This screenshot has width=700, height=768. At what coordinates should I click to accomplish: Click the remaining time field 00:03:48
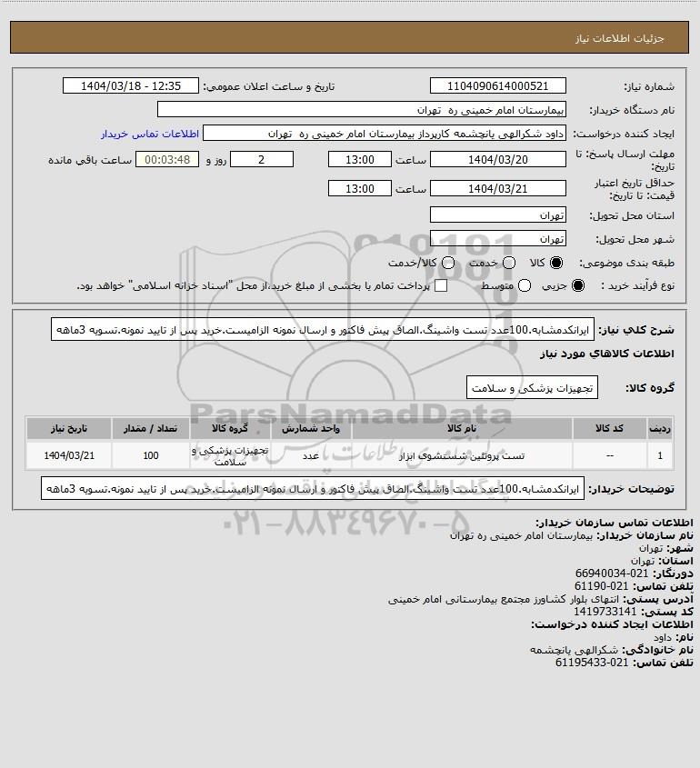pyautogui.click(x=167, y=160)
